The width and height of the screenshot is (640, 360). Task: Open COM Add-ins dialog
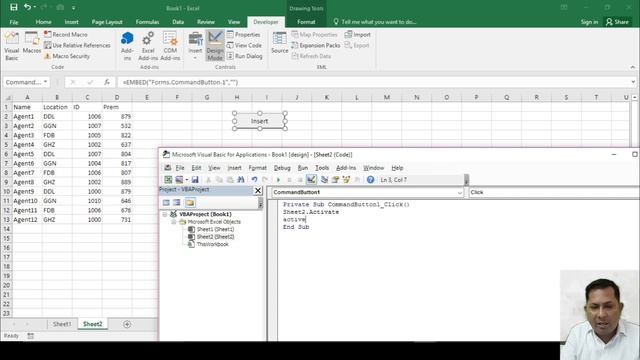pos(170,46)
